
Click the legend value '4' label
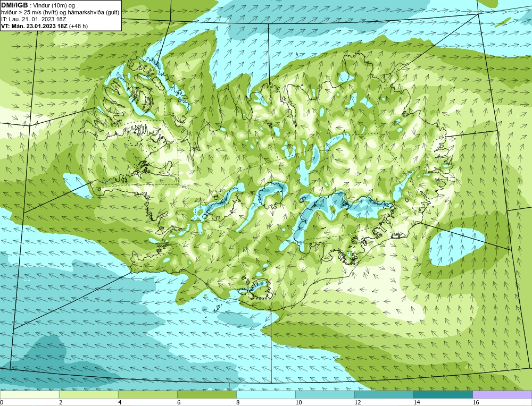(120, 402)
